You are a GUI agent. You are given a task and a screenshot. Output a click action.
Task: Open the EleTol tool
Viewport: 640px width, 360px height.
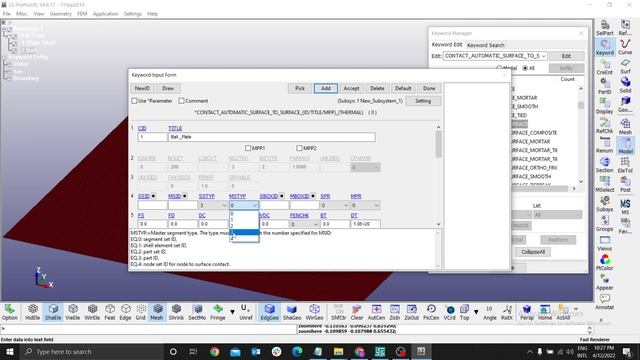point(625,165)
